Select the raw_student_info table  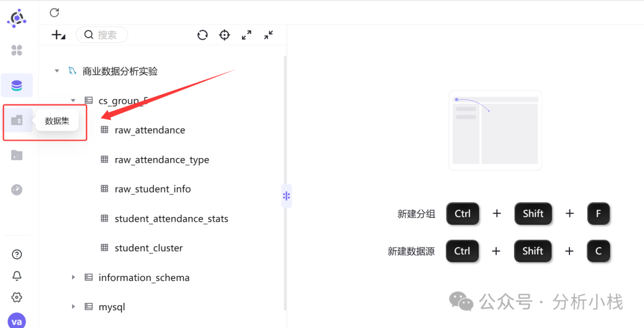click(153, 189)
